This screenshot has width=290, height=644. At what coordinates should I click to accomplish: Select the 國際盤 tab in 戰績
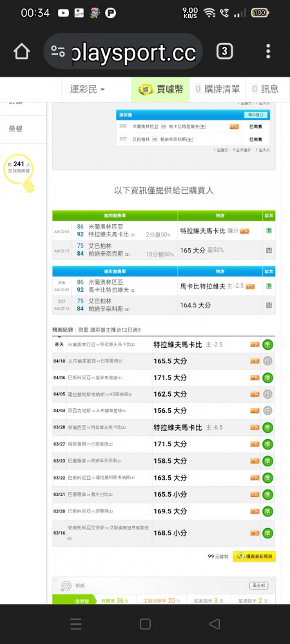(74, 600)
